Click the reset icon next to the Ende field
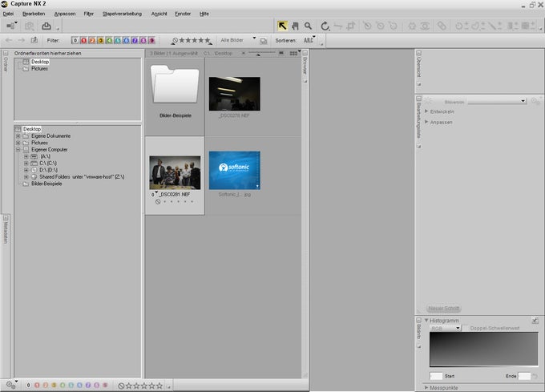Image resolution: width=545 pixels, height=392 pixels. coord(535,376)
